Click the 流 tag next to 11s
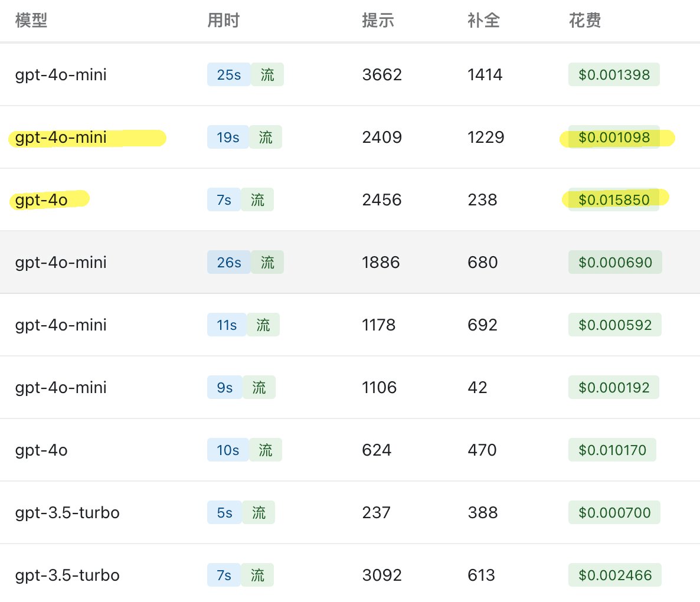This screenshot has height=602, width=700. coord(263,325)
